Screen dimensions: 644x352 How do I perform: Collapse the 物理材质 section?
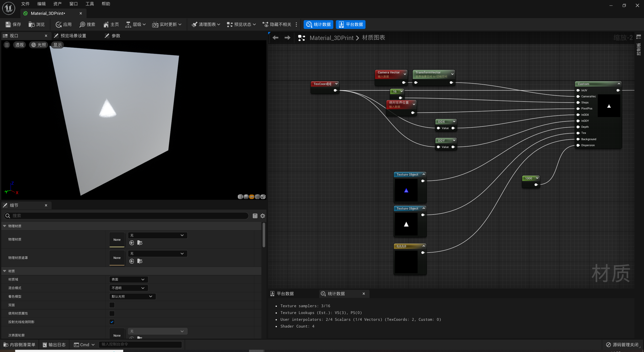[x=5, y=226]
